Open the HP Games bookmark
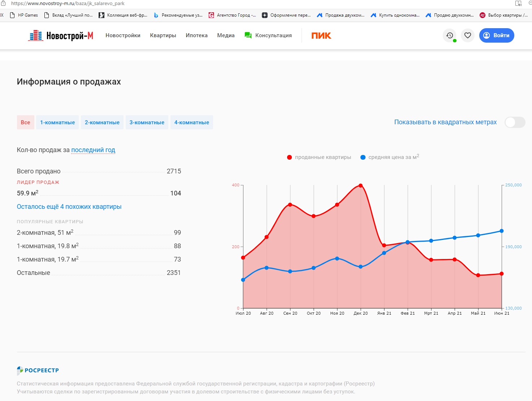The image size is (532, 401). pyautogui.click(x=24, y=15)
